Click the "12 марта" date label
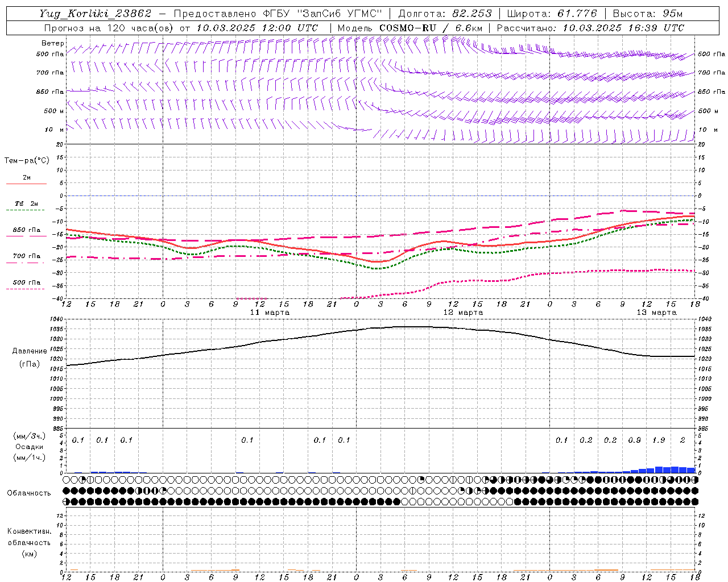The height and width of the screenshot is (582, 728). (463, 312)
